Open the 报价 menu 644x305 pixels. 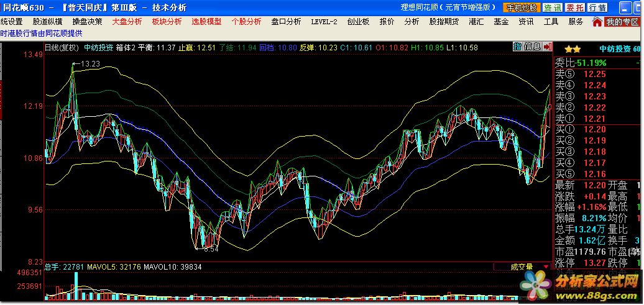pyautogui.click(x=387, y=22)
